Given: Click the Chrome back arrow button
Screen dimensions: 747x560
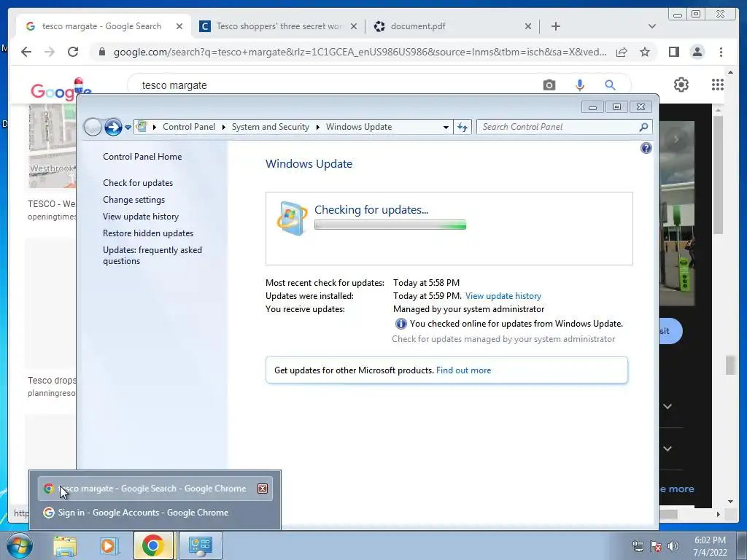Looking at the screenshot, I should click(x=26, y=52).
